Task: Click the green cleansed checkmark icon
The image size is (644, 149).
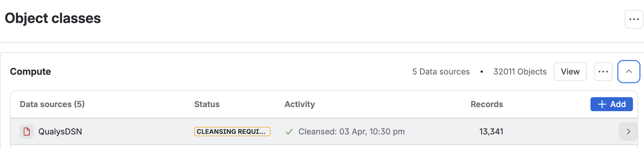Action: click(x=289, y=132)
